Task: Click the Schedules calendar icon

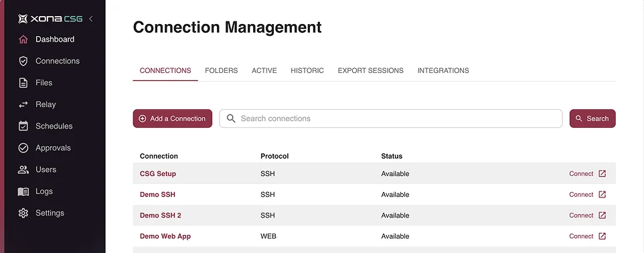Action: pyautogui.click(x=23, y=126)
